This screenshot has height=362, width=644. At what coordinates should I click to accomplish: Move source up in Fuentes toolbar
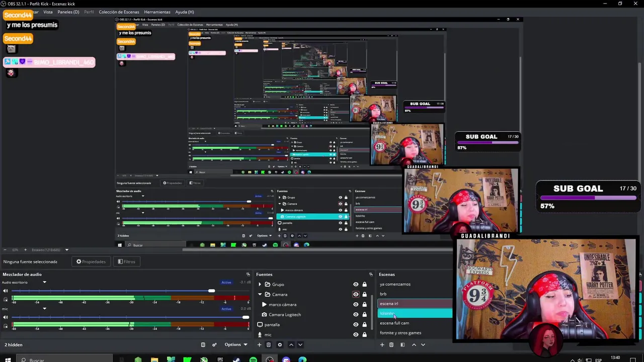tap(291, 345)
